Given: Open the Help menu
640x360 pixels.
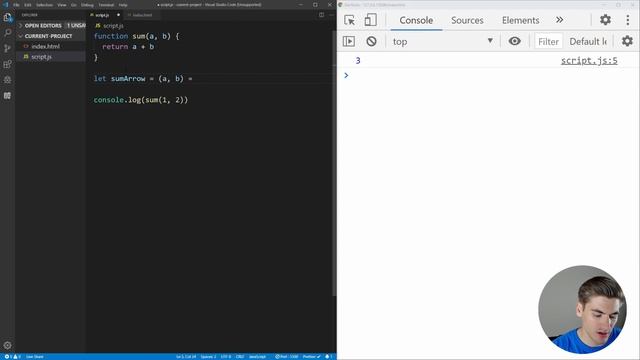Looking at the screenshot, I should (x=123, y=5).
